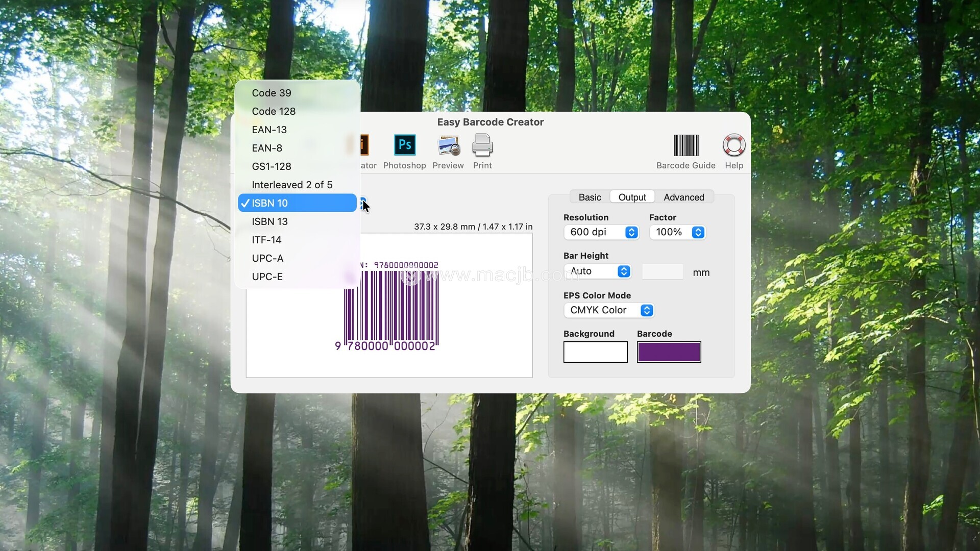Click the Help lifebuoy icon

[733, 146]
